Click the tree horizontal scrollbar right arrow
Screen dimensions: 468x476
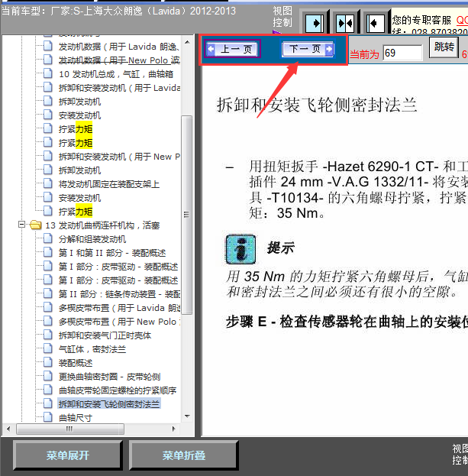(x=174, y=429)
